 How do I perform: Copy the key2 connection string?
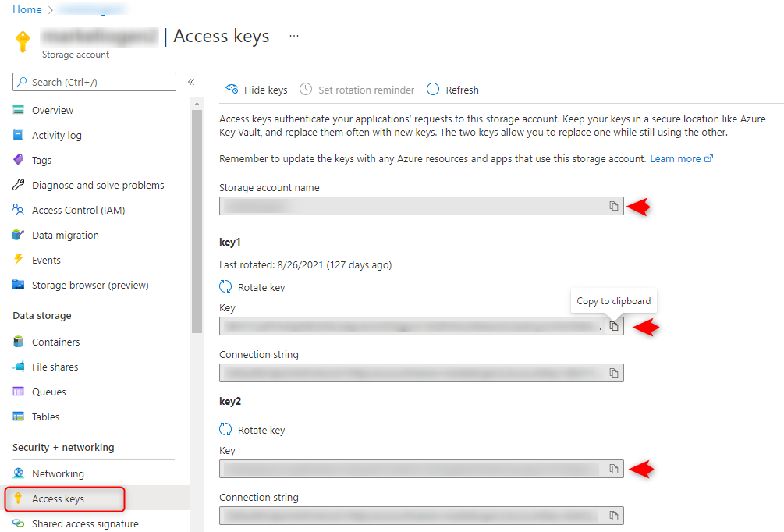(x=614, y=516)
